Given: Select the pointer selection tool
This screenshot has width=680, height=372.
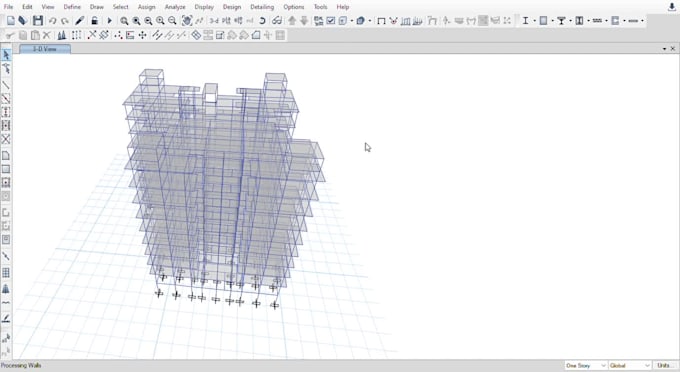Looking at the screenshot, I should [x=6, y=55].
